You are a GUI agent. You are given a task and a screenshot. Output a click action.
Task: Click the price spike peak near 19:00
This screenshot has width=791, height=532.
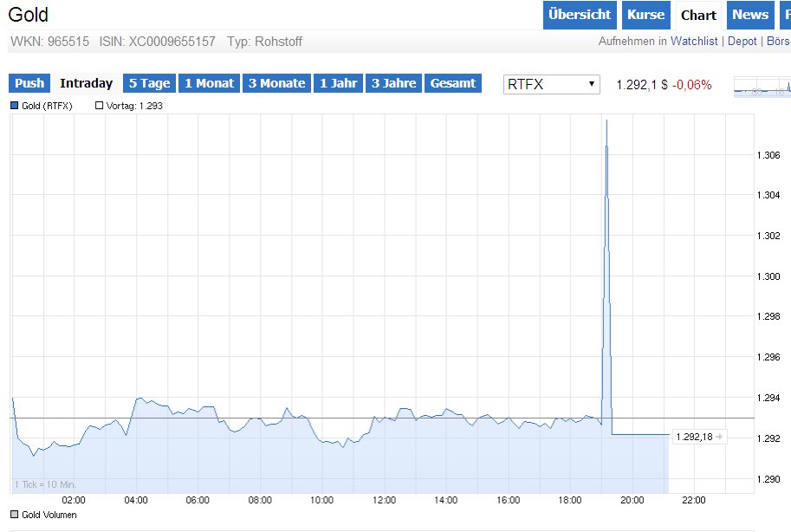(x=606, y=120)
